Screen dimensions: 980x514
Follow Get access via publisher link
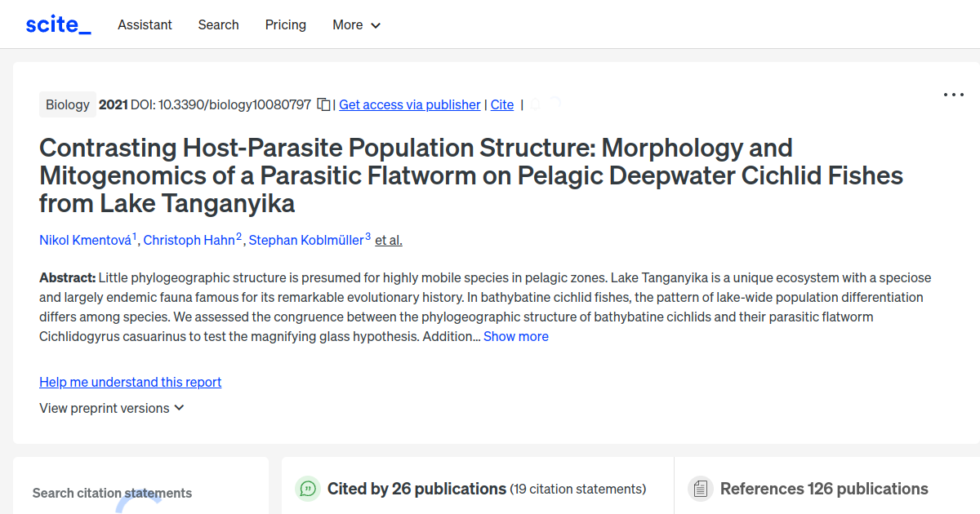tap(409, 104)
